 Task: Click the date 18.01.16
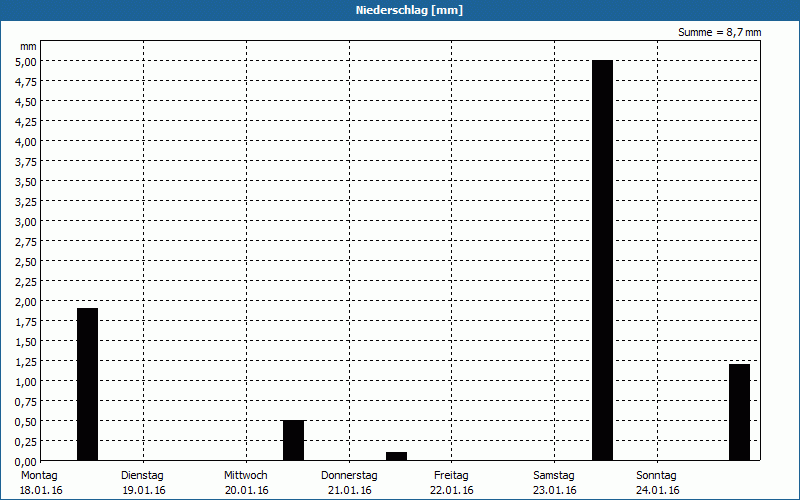coord(41,490)
